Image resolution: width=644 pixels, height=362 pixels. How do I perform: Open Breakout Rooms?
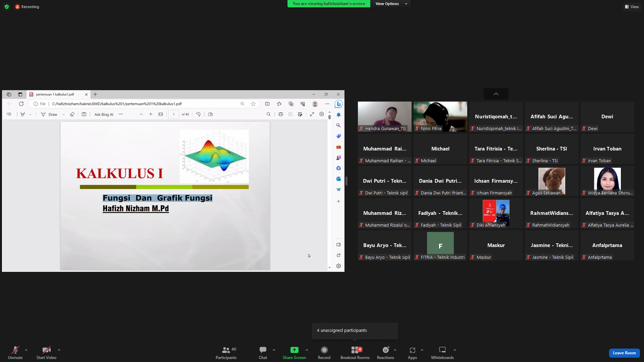[x=355, y=353]
